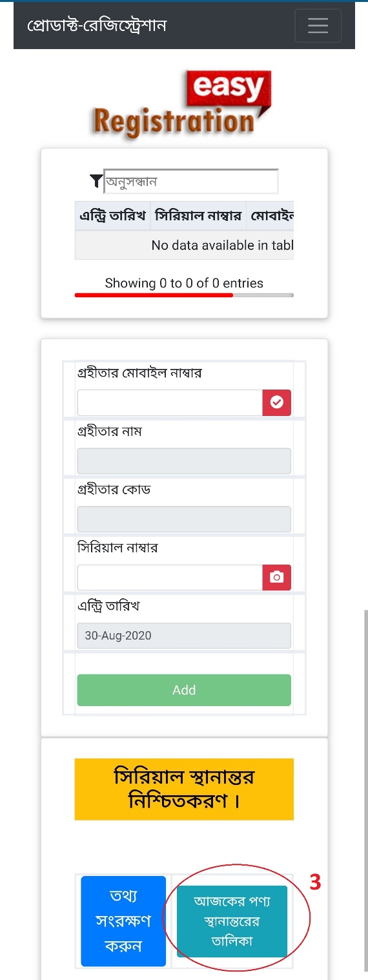
Task: Sort by এন্ট্রি তারিখ column header
Action: point(113,215)
